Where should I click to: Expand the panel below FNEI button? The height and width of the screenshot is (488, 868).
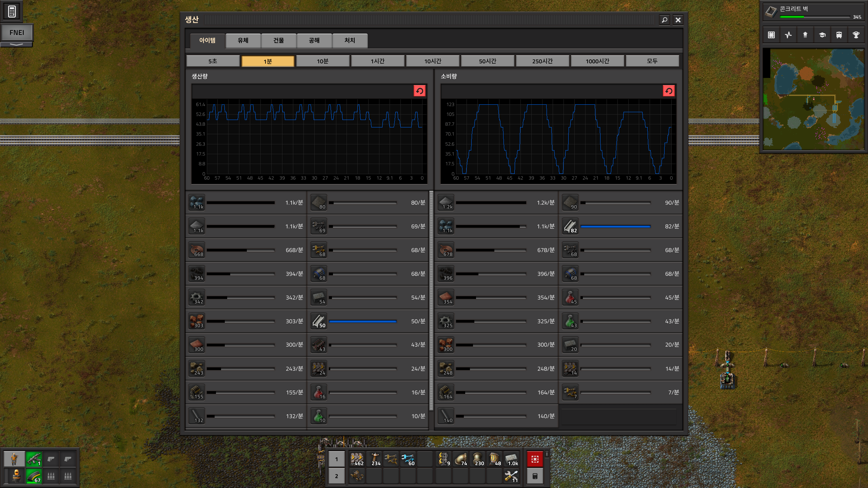(16, 44)
